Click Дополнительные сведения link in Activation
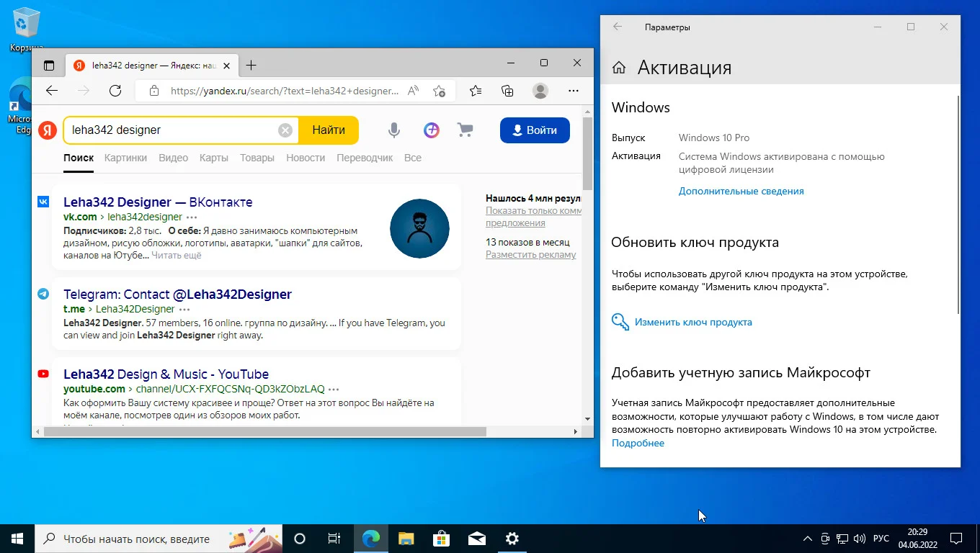Viewport: 980px width, 553px height. point(741,192)
